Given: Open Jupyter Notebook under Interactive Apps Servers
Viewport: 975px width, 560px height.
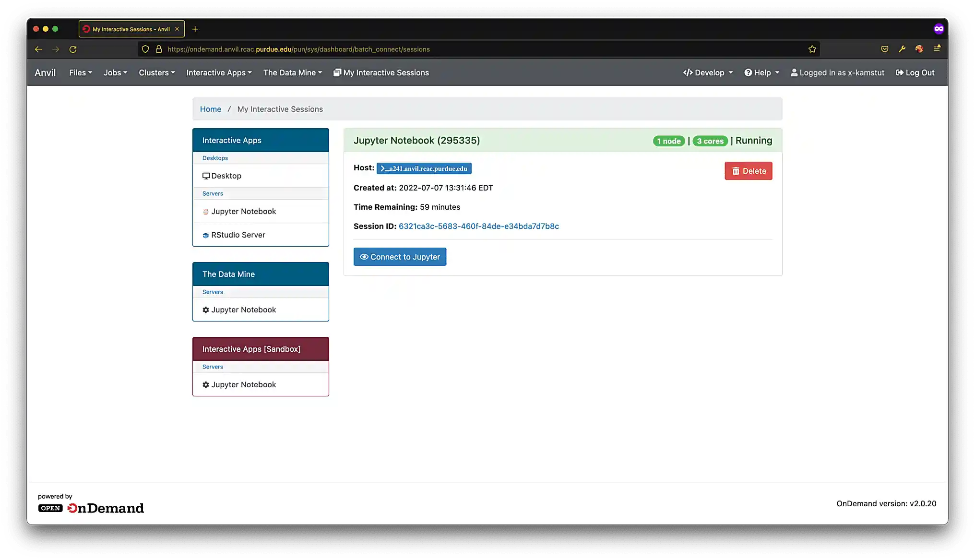Looking at the screenshot, I should coord(244,211).
